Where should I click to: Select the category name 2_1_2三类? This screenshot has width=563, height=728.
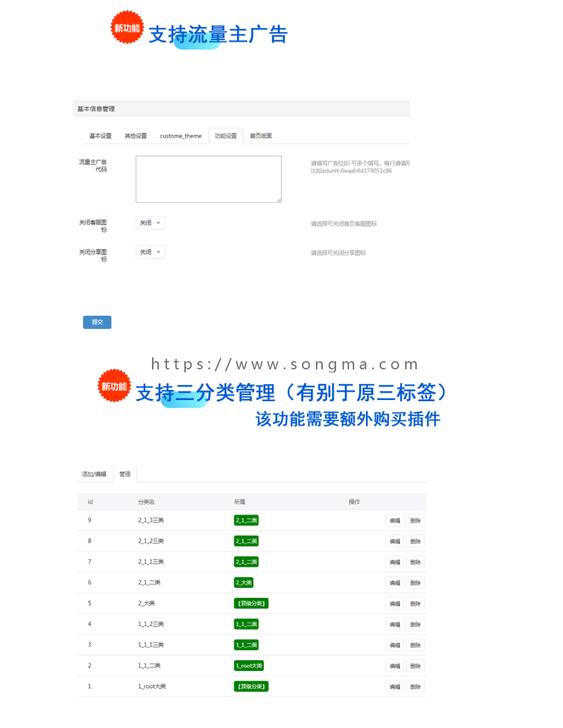(151, 541)
